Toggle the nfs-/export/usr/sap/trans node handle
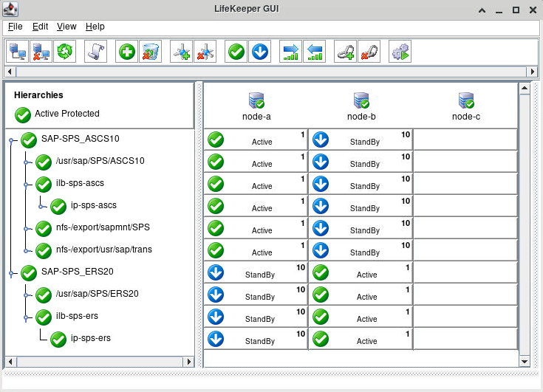This screenshot has width=543, height=392. click(26, 251)
